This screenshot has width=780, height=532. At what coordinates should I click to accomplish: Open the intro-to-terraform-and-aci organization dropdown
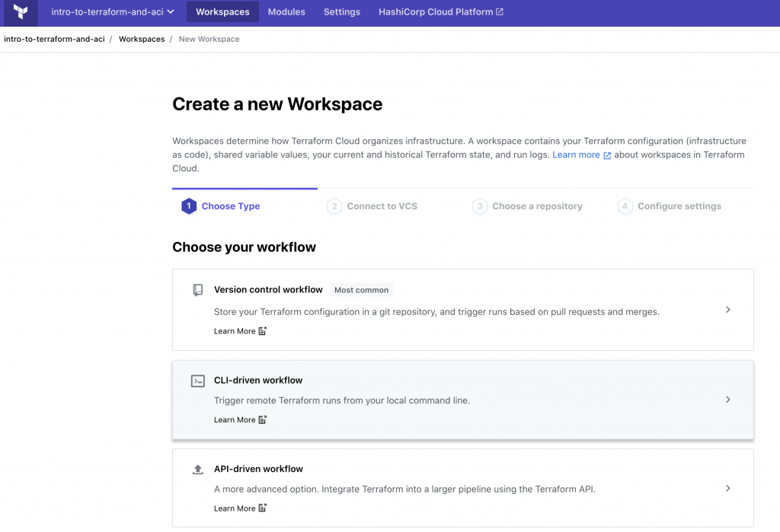(x=111, y=12)
